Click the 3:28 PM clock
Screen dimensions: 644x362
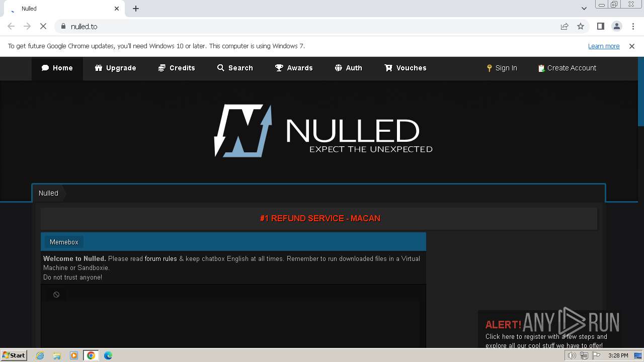(x=618, y=355)
